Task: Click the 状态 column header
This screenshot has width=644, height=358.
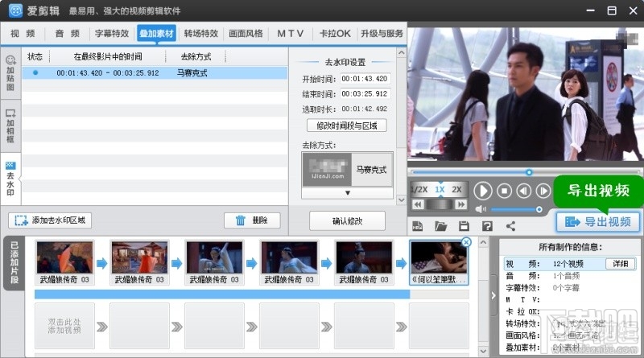Action: [35, 56]
